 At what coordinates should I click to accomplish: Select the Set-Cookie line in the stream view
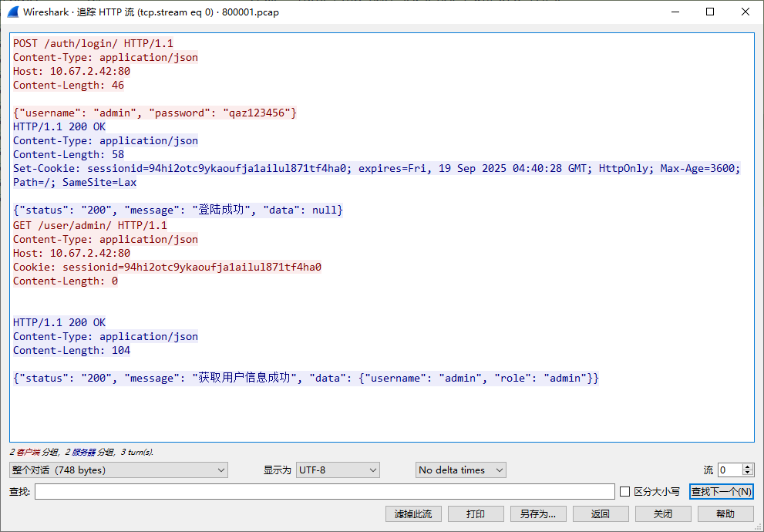point(308,168)
